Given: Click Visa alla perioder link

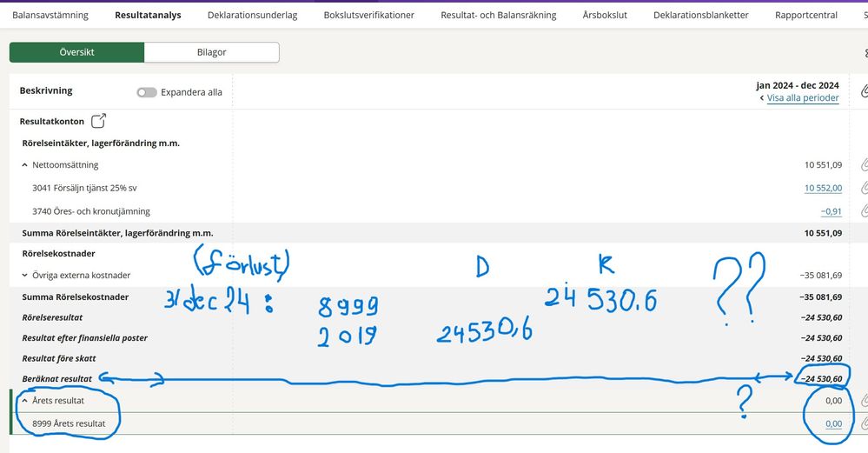Looking at the screenshot, I should click(x=802, y=98).
